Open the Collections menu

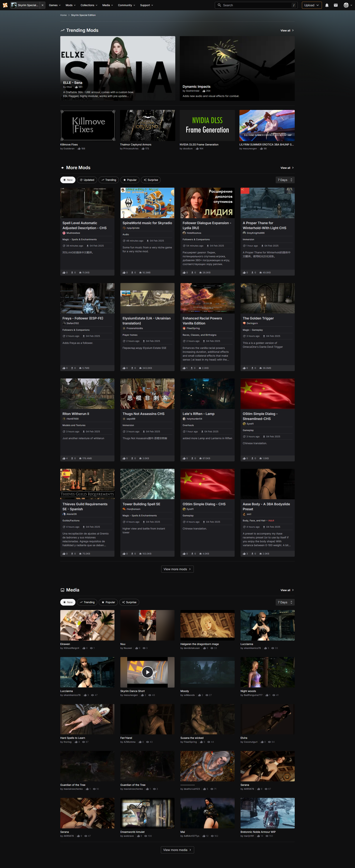pyautogui.click(x=89, y=5)
